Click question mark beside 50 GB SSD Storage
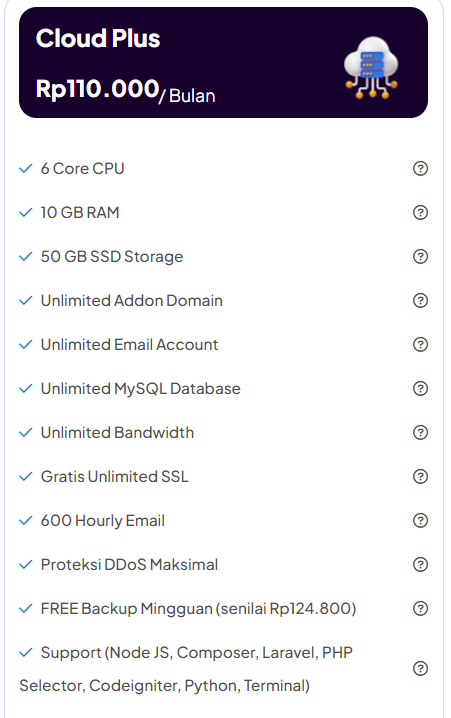The width and height of the screenshot is (451, 718). pyautogui.click(x=420, y=256)
